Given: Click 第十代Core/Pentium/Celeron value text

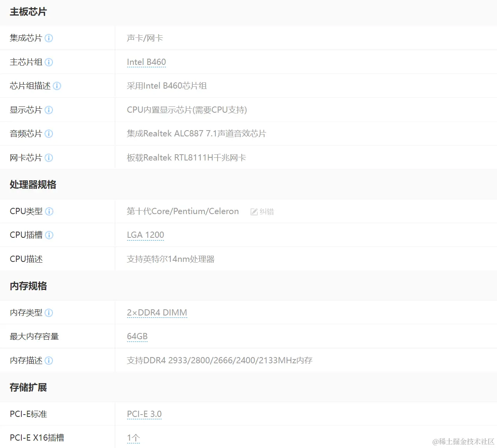Looking at the screenshot, I should tap(183, 211).
